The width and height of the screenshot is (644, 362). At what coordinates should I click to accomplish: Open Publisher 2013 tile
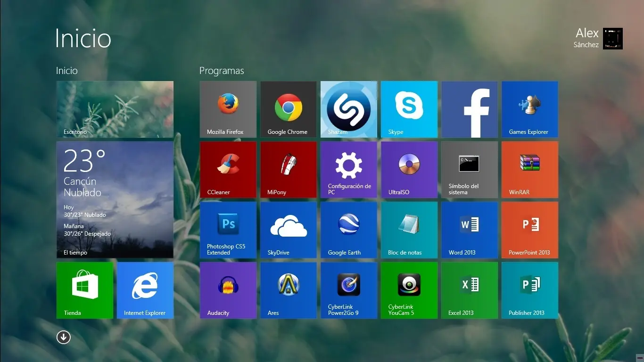[x=530, y=290]
